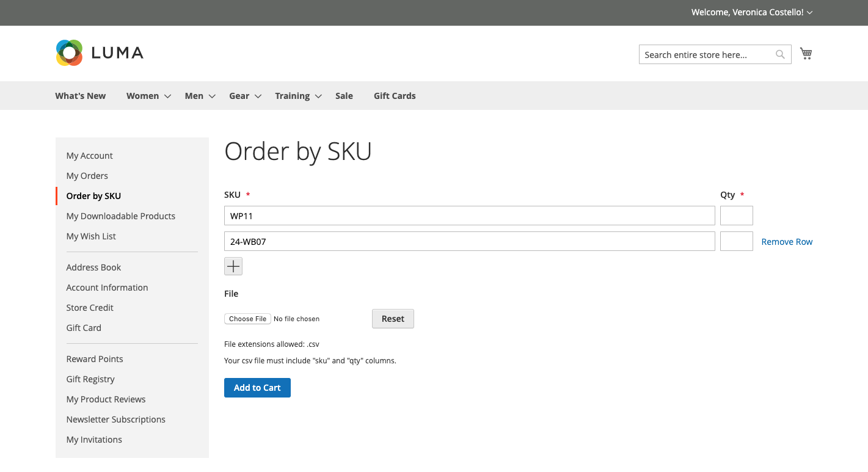Click the Qty field next to 24-WB07
Screen dimensions: 868x472
tap(736, 241)
